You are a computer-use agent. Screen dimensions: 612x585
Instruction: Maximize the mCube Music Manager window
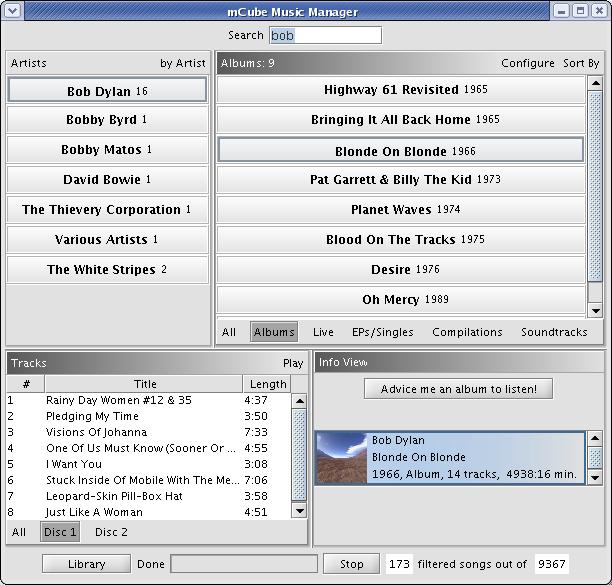[580, 11]
